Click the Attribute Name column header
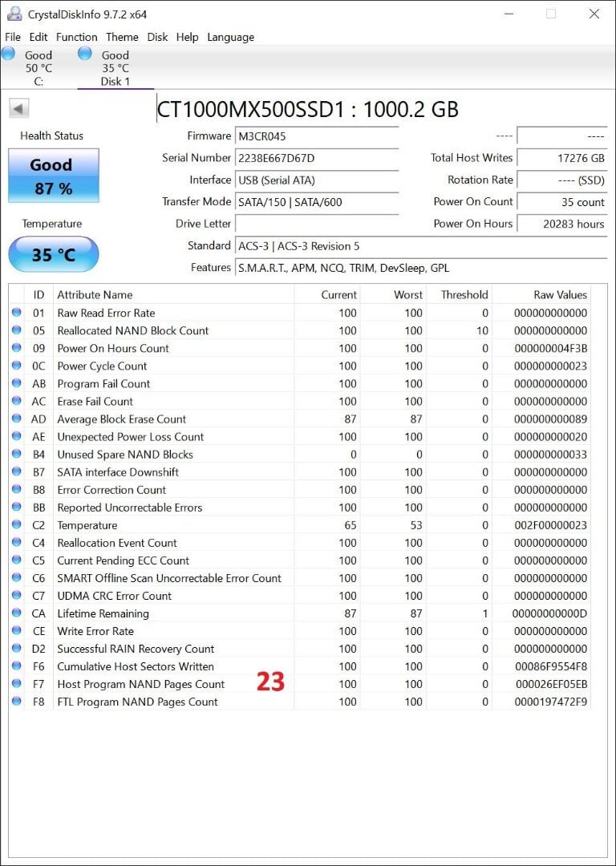The width and height of the screenshot is (616, 866). tap(173, 294)
